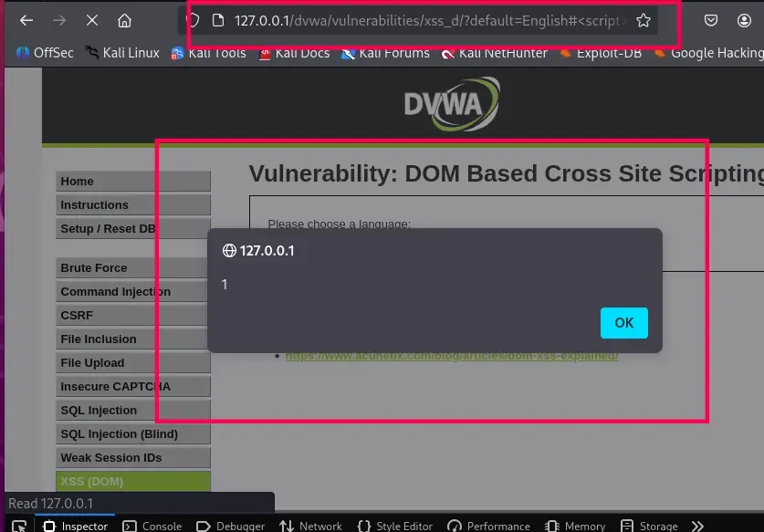Expand more devtools tabs chevron
Viewport: 764px width, 532px height.
(x=697, y=527)
